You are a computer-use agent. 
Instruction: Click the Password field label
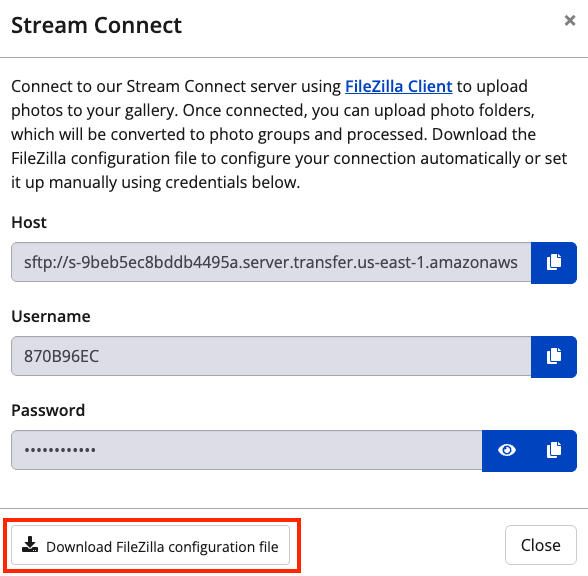pyautogui.click(x=48, y=410)
